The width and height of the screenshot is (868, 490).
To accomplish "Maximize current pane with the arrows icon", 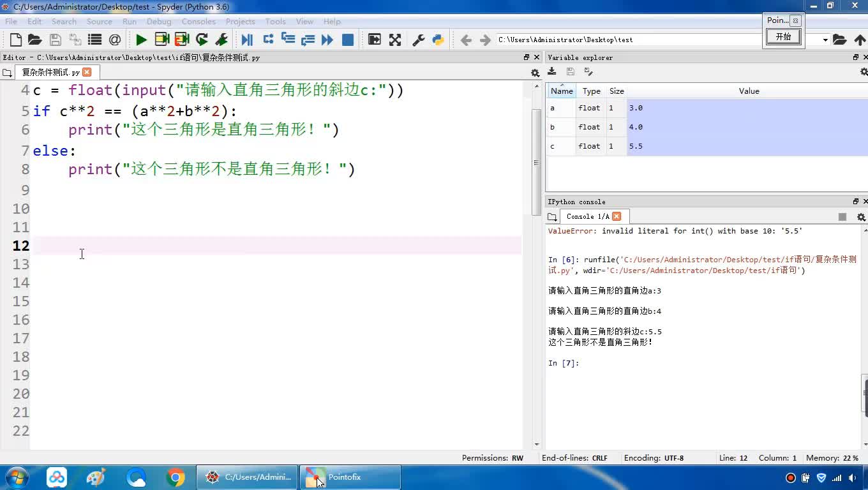I will click(395, 40).
